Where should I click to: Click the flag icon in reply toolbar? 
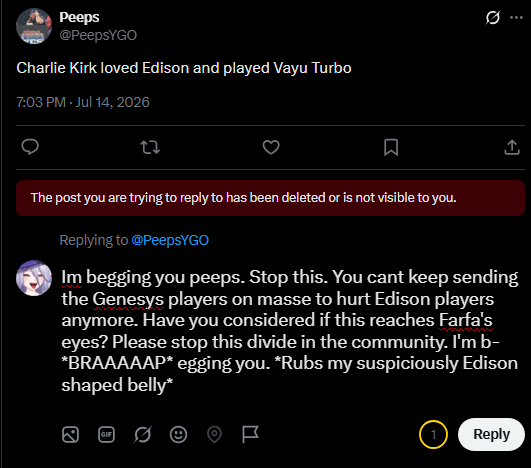pos(251,434)
